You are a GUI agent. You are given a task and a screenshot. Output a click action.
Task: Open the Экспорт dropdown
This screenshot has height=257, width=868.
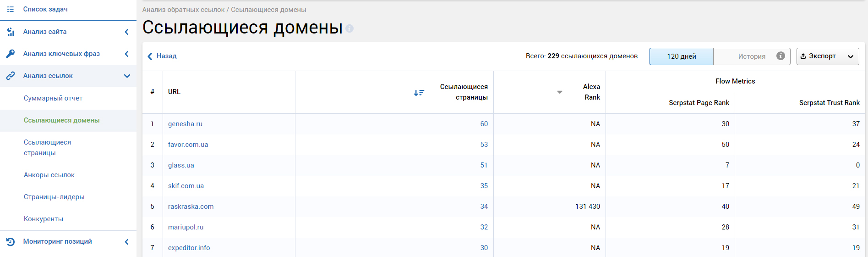click(827, 56)
